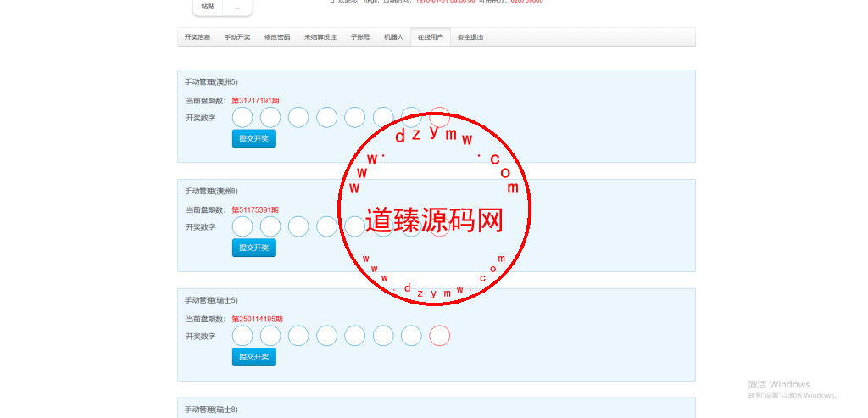
Task: Select sixth number circle in 瑞士5 panel
Action: tap(383, 336)
